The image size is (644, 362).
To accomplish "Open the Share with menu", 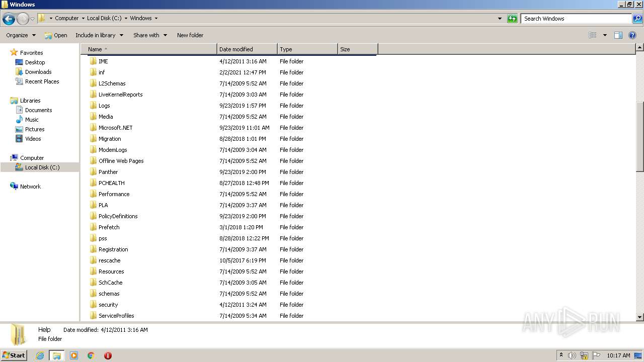I will tap(150, 35).
